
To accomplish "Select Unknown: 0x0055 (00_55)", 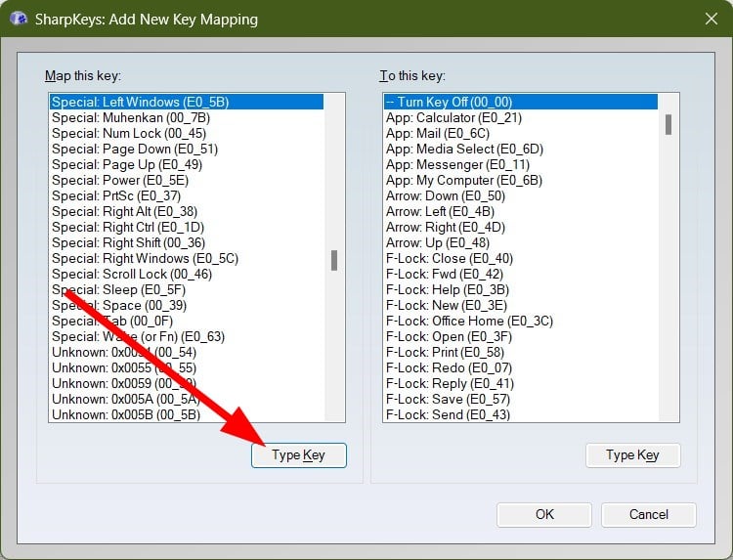I will click(187, 368).
